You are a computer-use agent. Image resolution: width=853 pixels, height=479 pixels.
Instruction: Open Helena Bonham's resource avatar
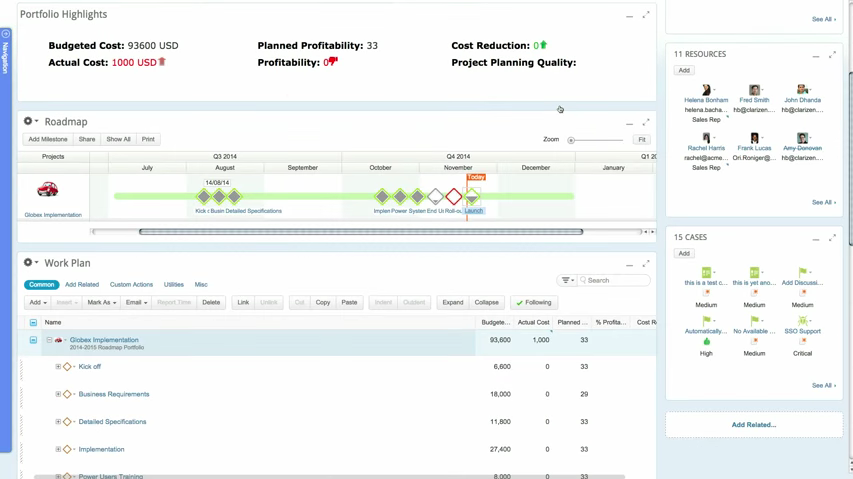pos(706,90)
